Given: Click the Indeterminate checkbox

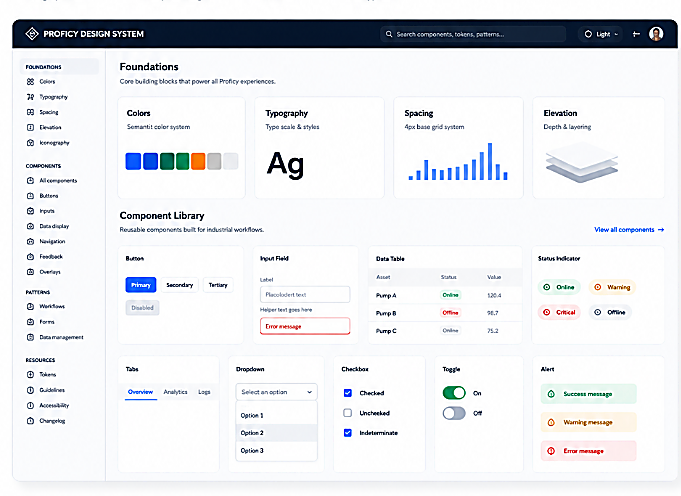Looking at the screenshot, I should [x=348, y=433].
